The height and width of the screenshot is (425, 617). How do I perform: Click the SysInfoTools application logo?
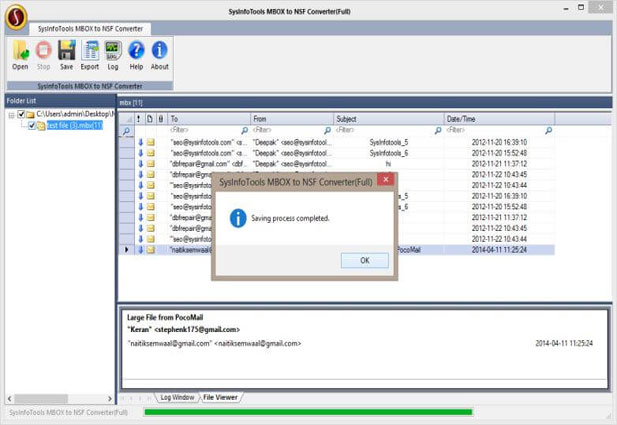coord(16,17)
